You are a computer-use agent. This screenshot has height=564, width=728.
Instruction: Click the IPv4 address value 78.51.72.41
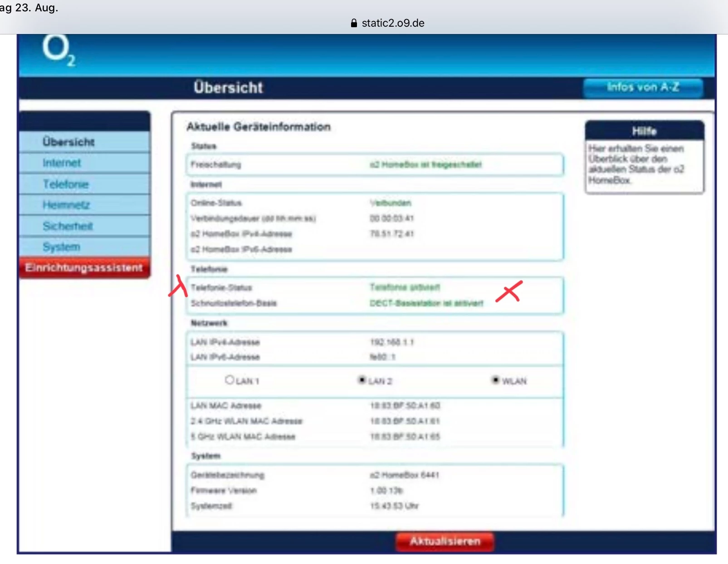(392, 234)
